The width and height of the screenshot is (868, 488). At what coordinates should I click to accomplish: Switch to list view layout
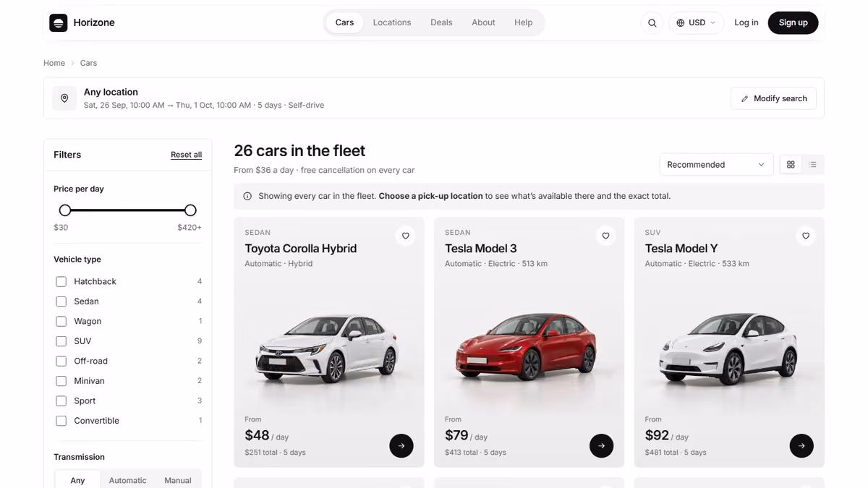[x=812, y=165]
